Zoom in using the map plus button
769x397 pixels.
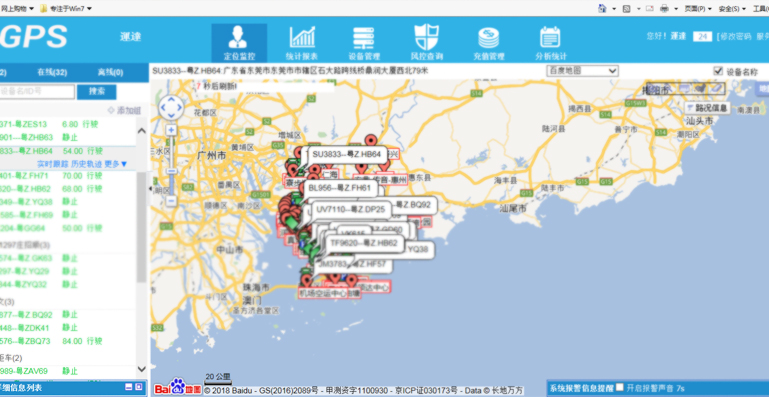171,130
